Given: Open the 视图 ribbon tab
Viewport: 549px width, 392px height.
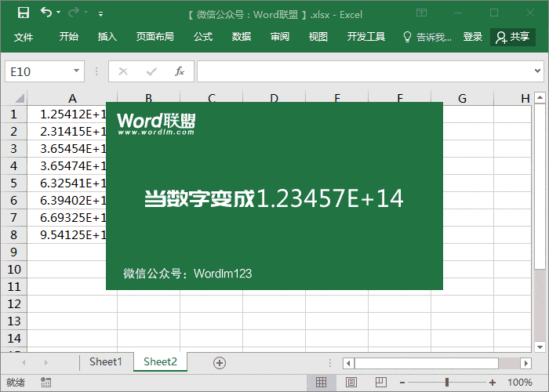Looking at the screenshot, I should [x=318, y=36].
